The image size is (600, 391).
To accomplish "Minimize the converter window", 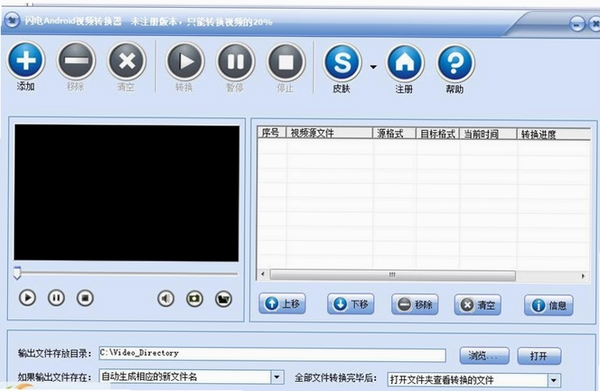I will click(577, 24).
